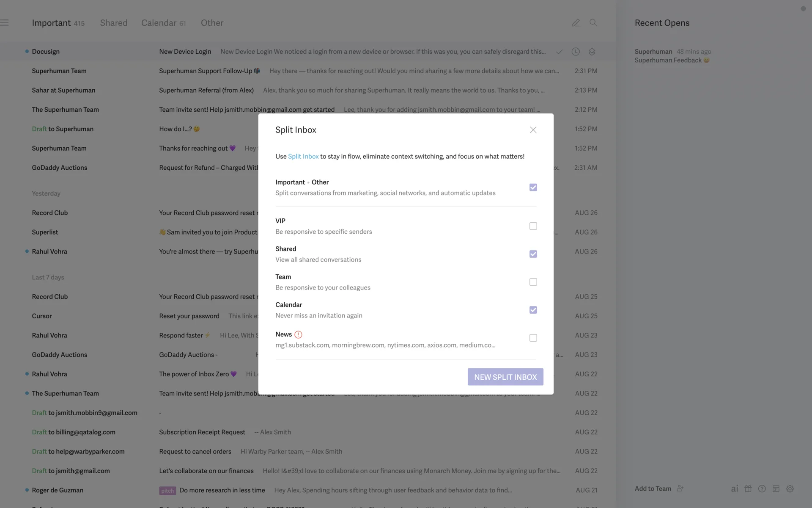
Task: Uncheck the Shared split checkbox
Action: [533, 254]
